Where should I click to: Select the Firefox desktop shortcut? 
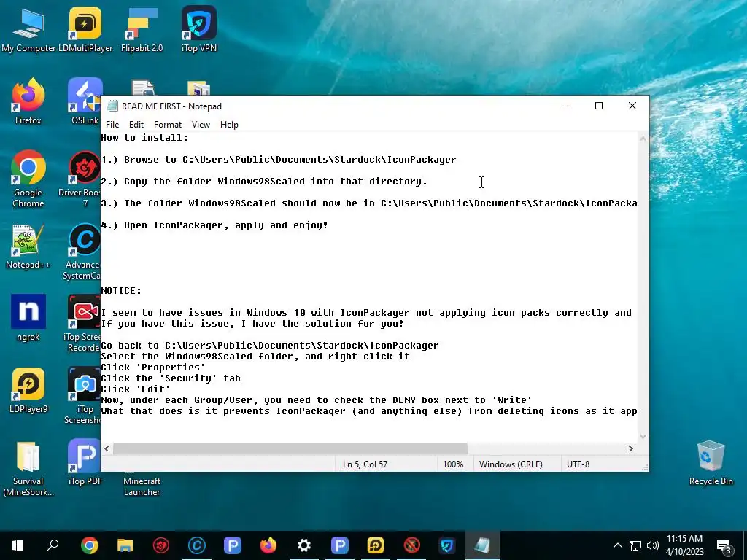pos(28,101)
